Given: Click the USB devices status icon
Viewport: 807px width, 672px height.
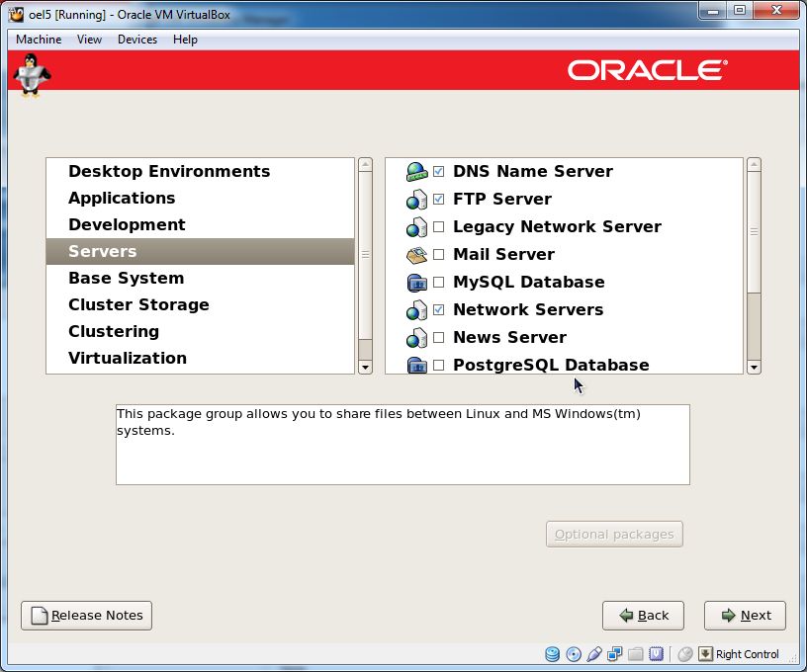Looking at the screenshot, I should (594, 654).
